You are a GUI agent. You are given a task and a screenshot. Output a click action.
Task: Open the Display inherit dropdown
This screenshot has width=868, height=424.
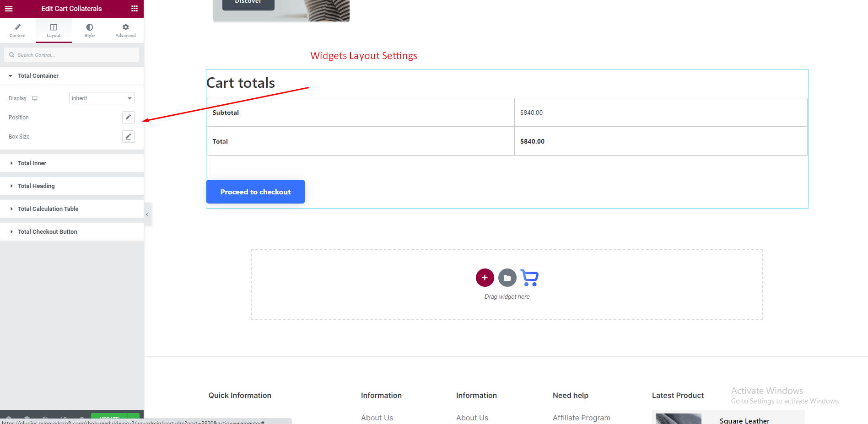click(102, 98)
